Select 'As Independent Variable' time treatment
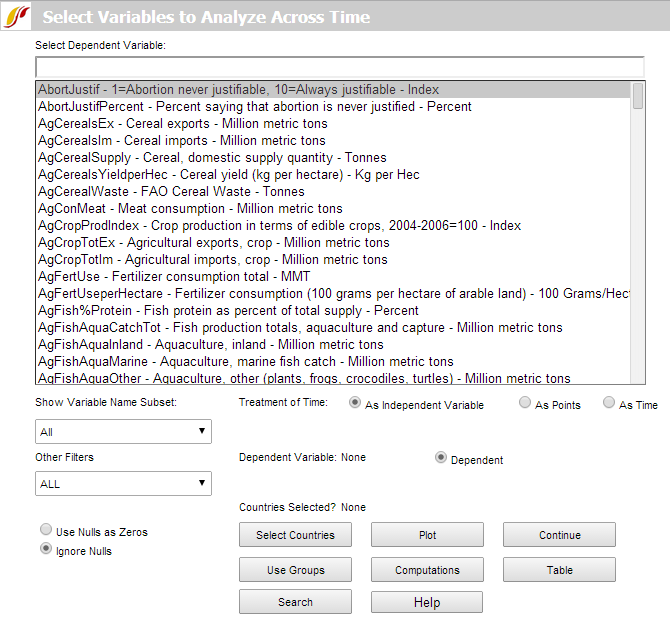This screenshot has height=624, width=670. 355,404
